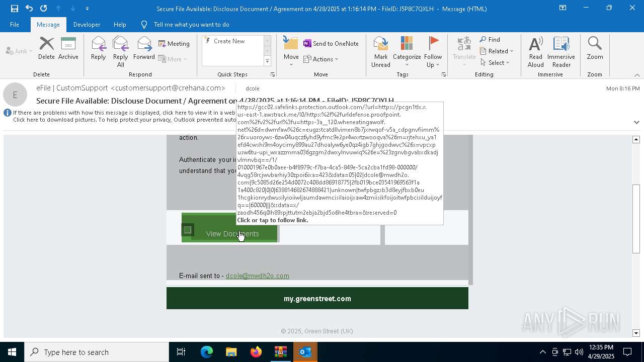Click the Undo arrow in the quick access toolbar
Image resolution: width=644 pixels, height=362 pixels.
point(29,8)
